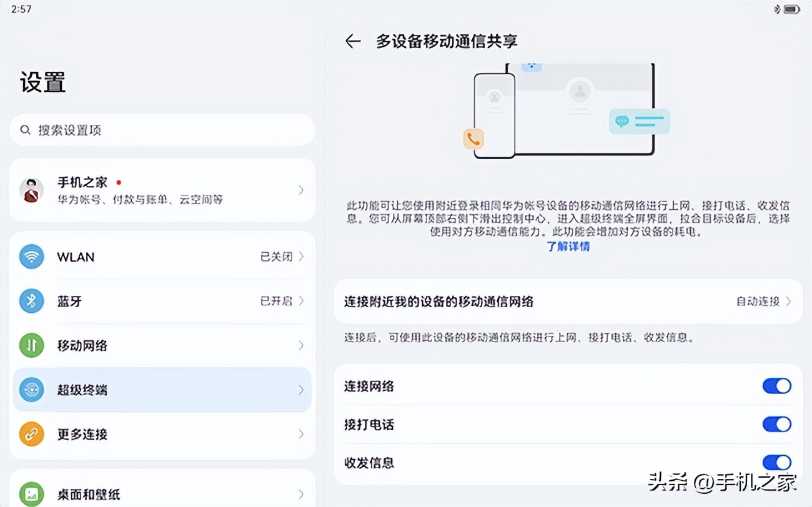Image resolution: width=812 pixels, height=507 pixels.
Task: Toggle off 连接网络
Action: click(776, 386)
